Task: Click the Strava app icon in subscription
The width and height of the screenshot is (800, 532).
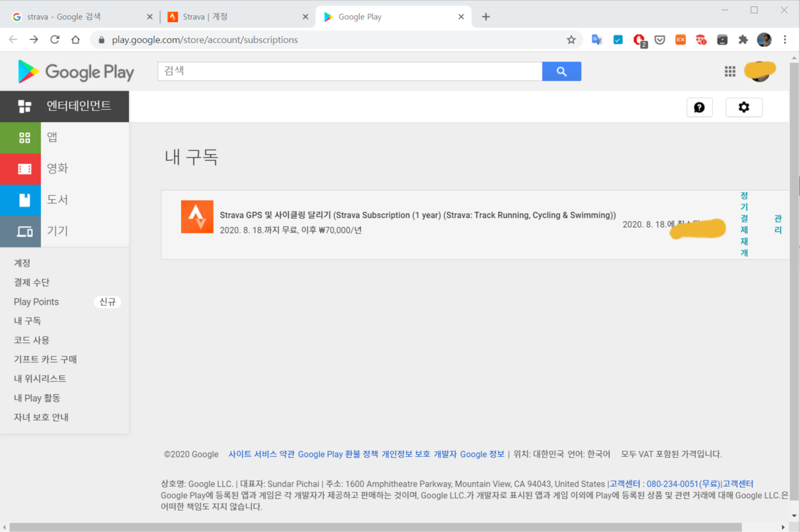Action: [197, 217]
